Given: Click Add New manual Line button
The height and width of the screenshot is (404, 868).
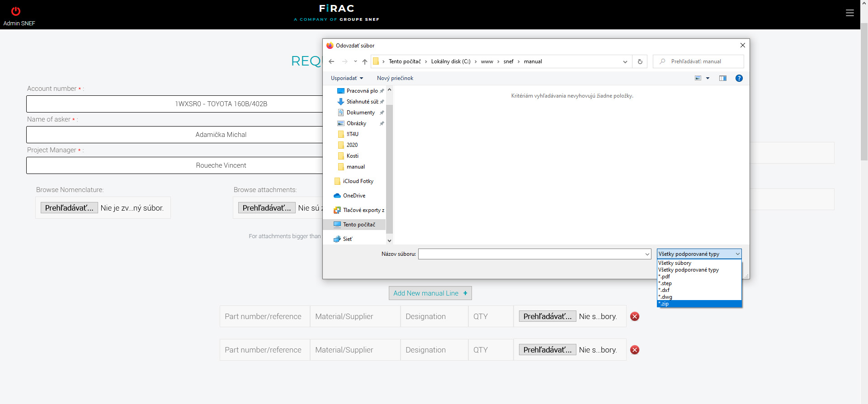Looking at the screenshot, I should click(430, 293).
